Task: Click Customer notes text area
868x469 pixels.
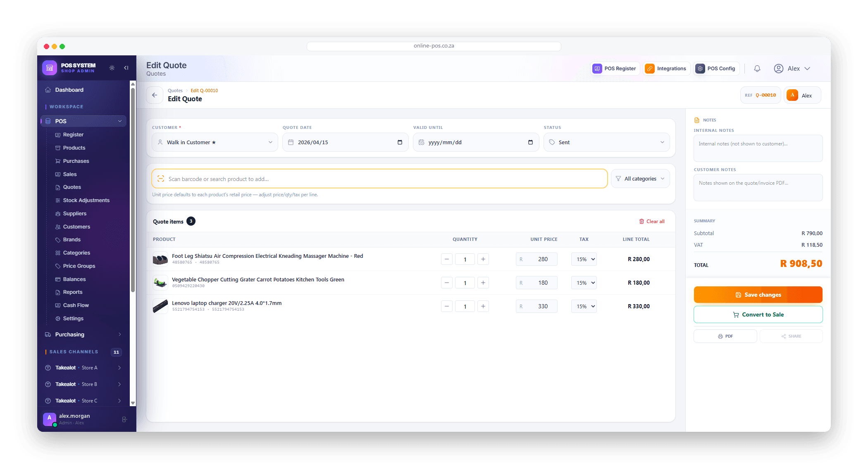Action: click(x=758, y=187)
